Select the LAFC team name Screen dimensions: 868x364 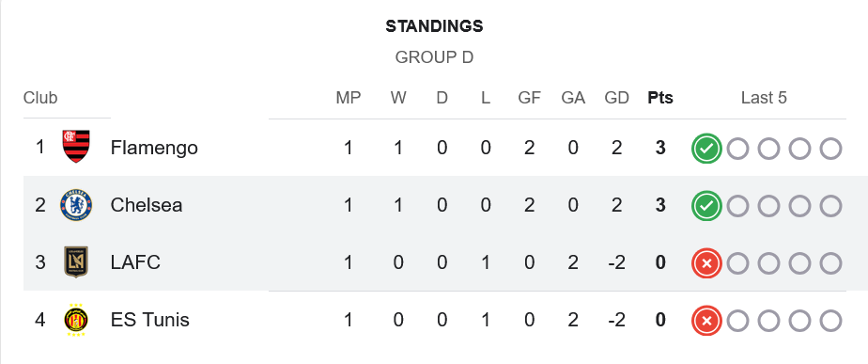point(135,262)
